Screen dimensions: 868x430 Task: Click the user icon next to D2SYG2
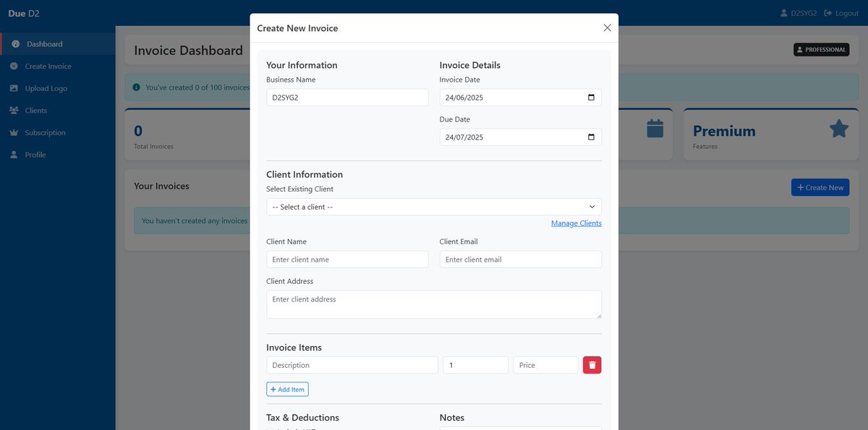(783, 13)
